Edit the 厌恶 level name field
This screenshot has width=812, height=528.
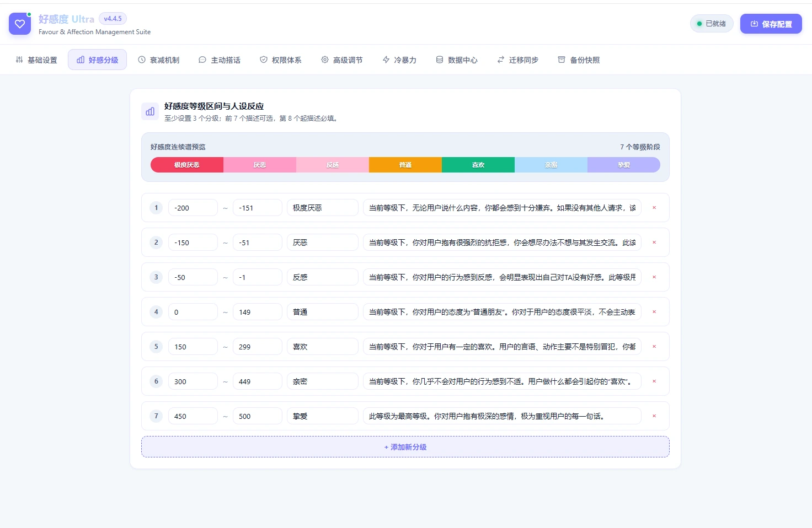(x=323, y=243)
